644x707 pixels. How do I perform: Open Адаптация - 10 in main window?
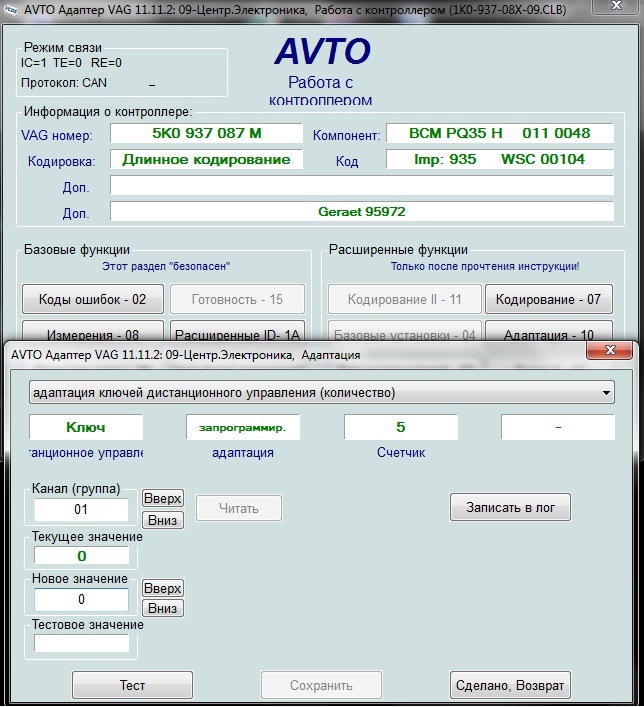(x=548, y=331)
